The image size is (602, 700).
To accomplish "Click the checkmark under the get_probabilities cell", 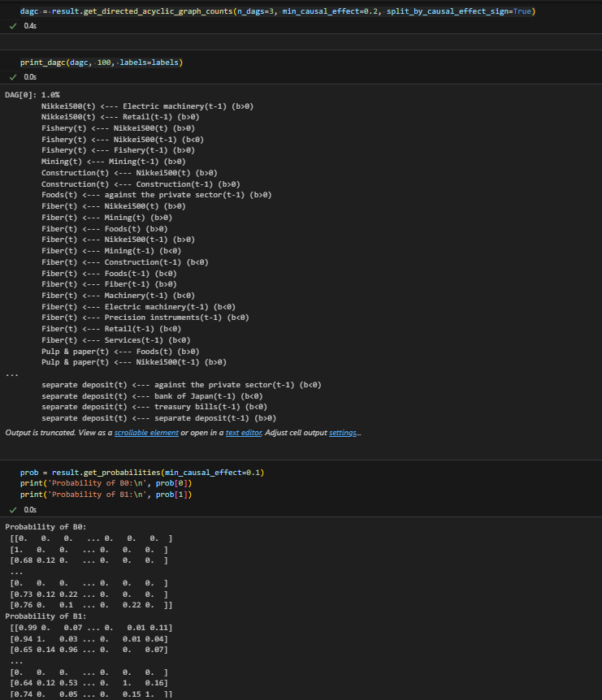I will click(12, 509).
